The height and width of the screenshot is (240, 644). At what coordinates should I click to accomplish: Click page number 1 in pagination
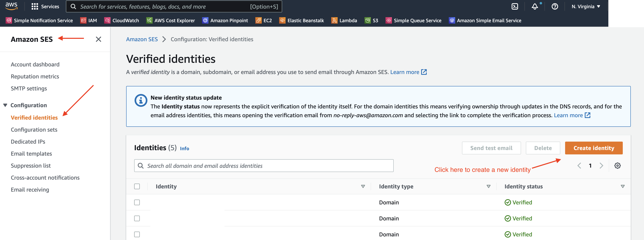coord(590,166)
